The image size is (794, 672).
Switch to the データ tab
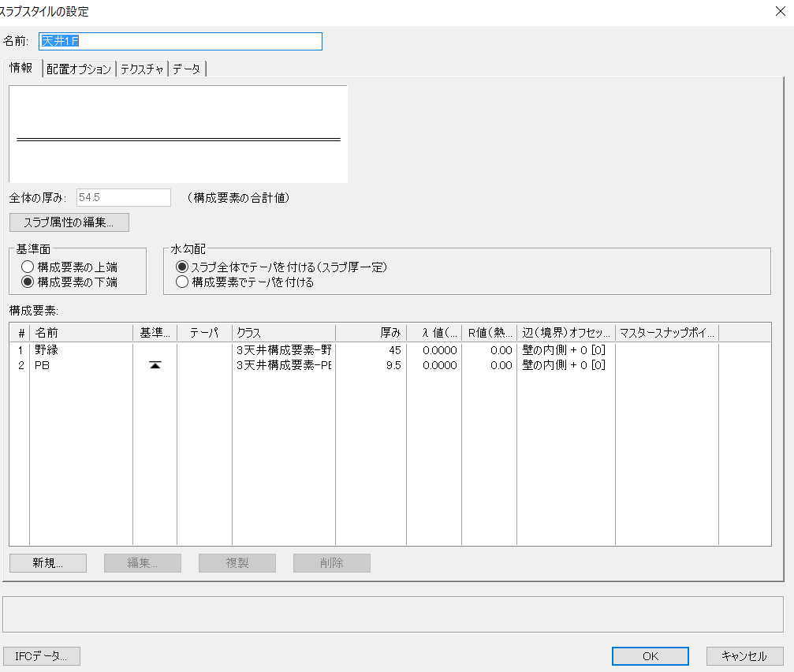(x=187, y=69)
